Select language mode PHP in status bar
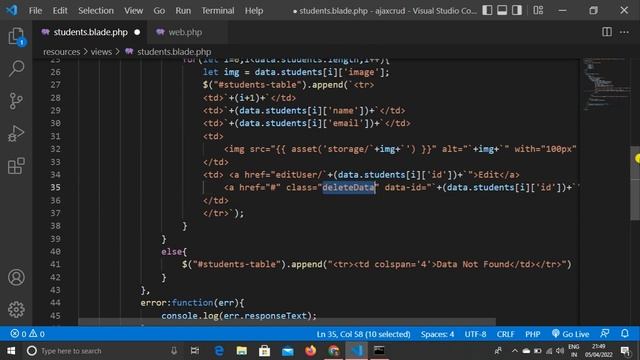The width and height of the screenshot is (640, 360). (533, 334)
